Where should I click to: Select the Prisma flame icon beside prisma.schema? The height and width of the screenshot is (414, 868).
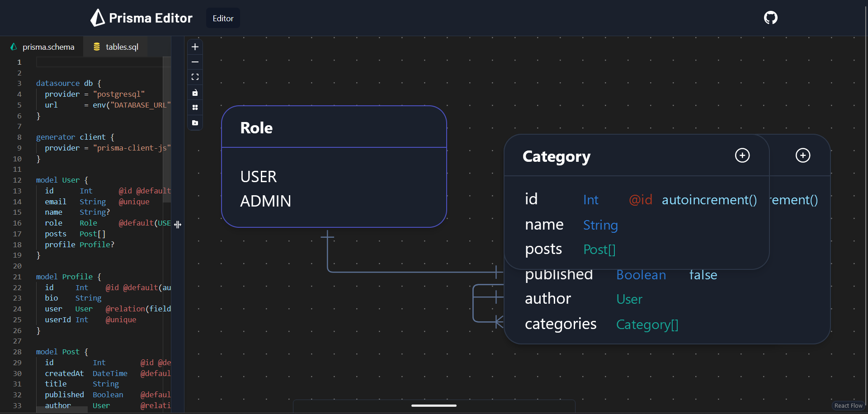(x=13, y=46)
